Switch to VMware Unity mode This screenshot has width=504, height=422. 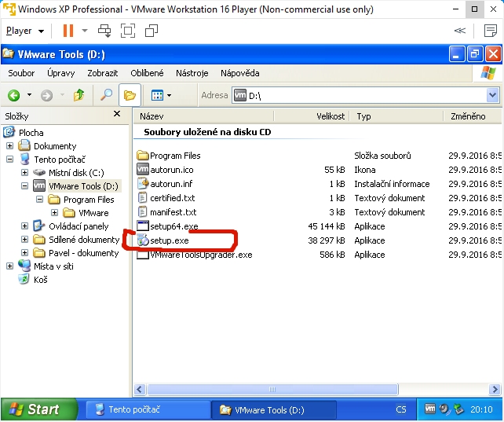point(152,31)
